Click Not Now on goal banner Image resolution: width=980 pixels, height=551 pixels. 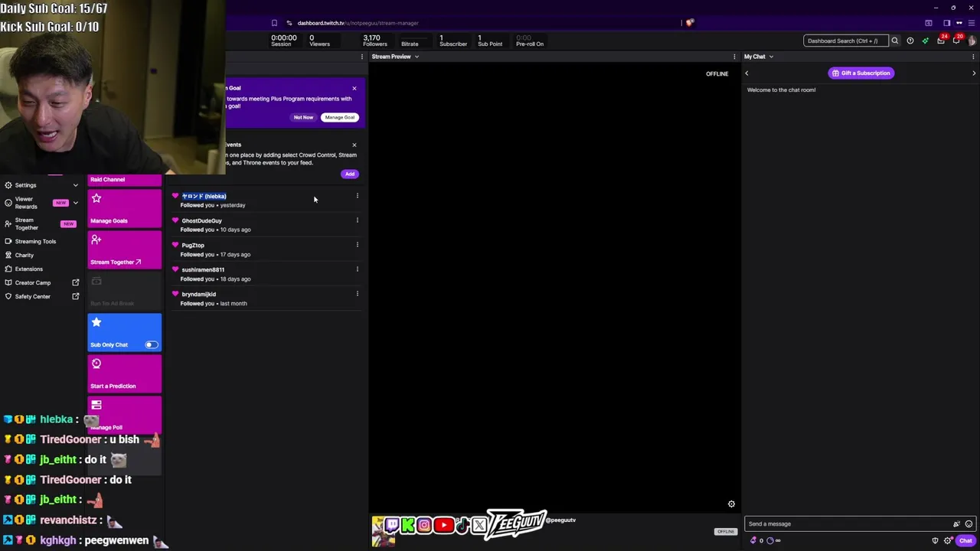coord(303,117)
